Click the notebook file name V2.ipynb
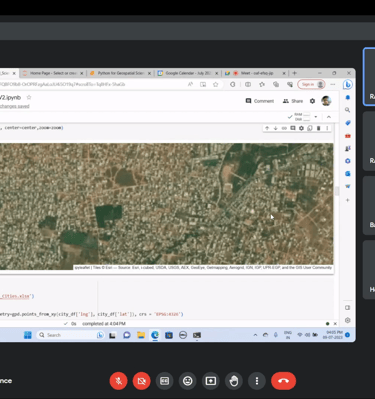This screenshot has width=375, height=399. point(10,97)
